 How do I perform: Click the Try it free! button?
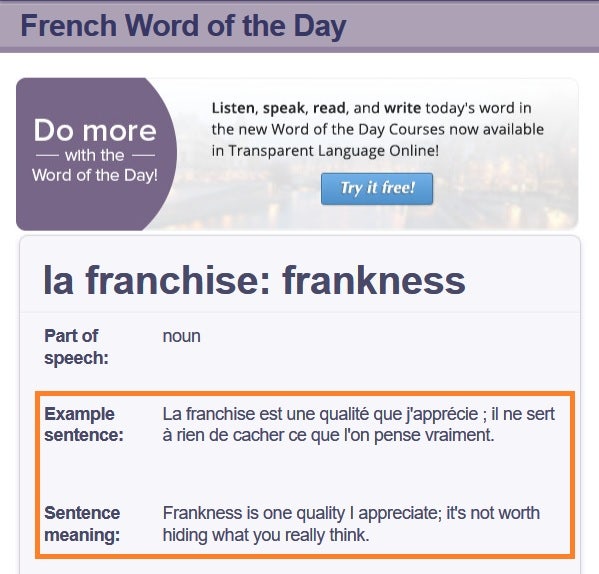click(377, 189)
